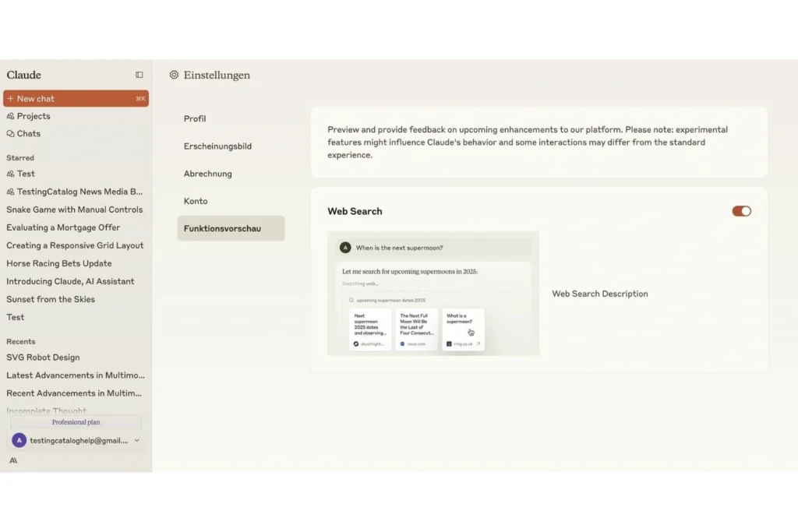
Task: Open the Konto settings tab
Action: tap(196, 201)
